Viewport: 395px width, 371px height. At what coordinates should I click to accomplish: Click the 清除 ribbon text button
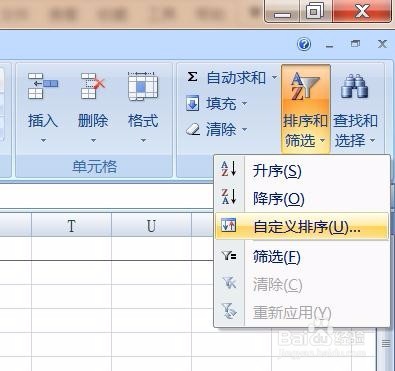[x=221, y=129]
